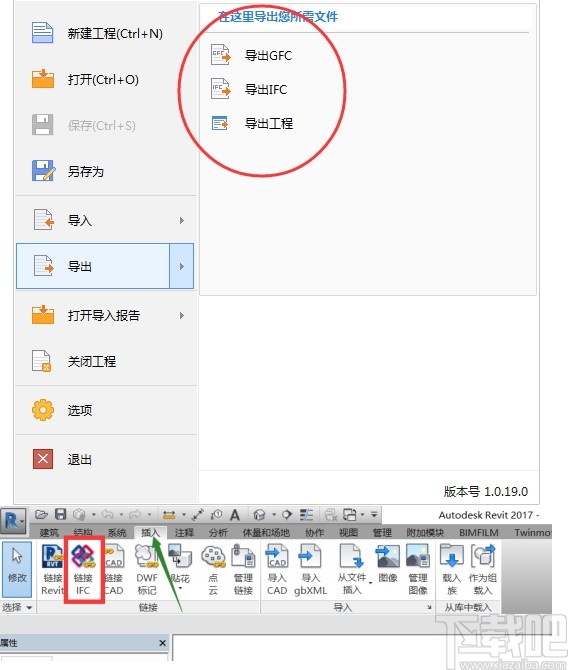The image size is (570, 670).
Task: Click the 导出GFC export option
Action: 252,55
